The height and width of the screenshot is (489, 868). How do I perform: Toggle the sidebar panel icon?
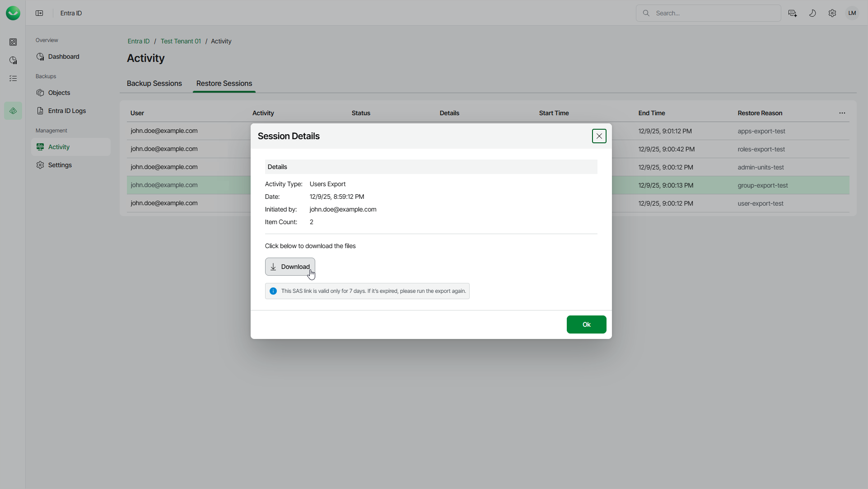39,13
